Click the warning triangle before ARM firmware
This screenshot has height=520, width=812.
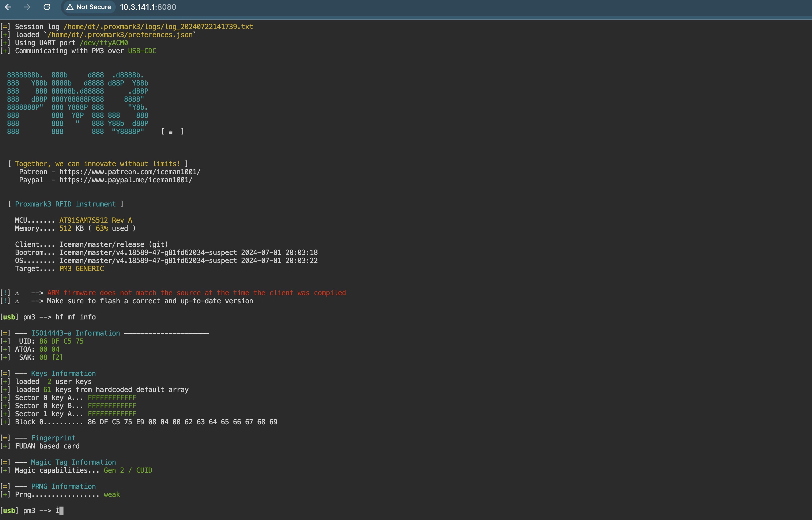(x=17, y=293)
